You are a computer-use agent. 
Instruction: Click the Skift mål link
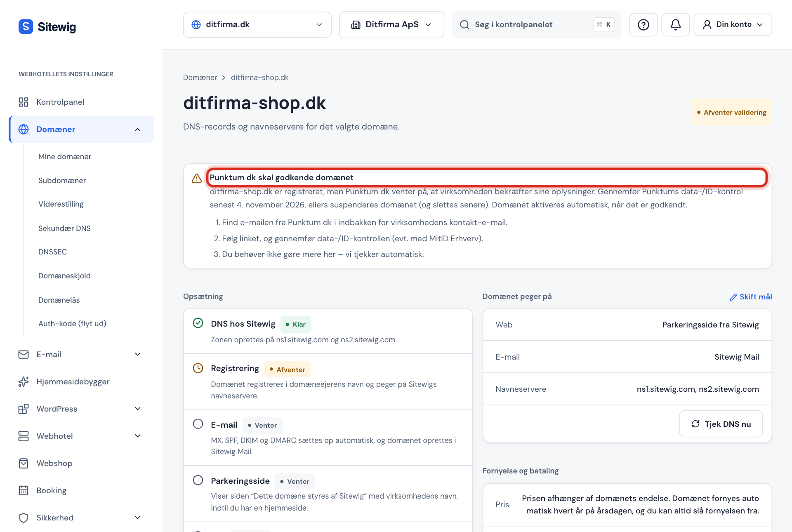751,297
